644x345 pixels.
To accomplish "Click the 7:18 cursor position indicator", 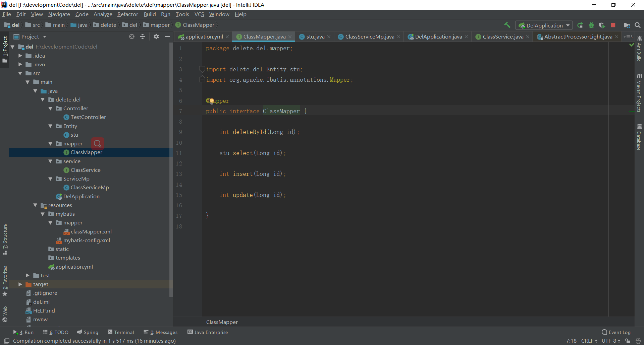I will click(x=571, y=341).
